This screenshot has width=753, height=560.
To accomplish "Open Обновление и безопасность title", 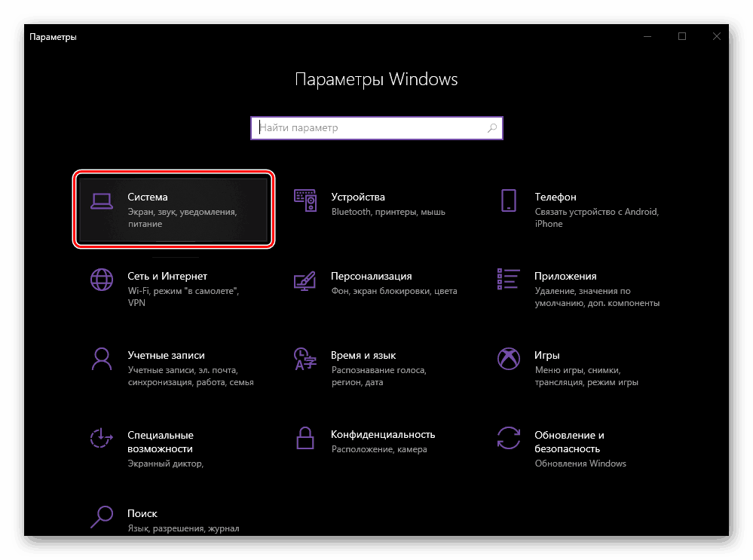I will tap(569, 442).
